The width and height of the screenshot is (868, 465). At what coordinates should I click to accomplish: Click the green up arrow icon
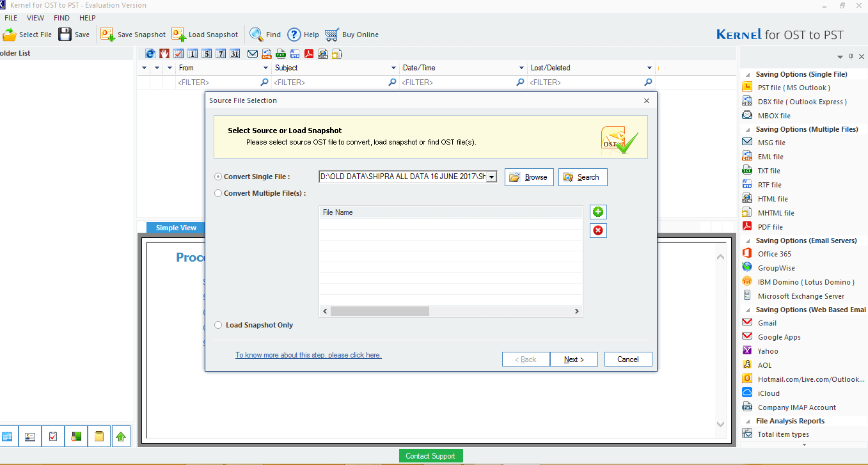121,437
